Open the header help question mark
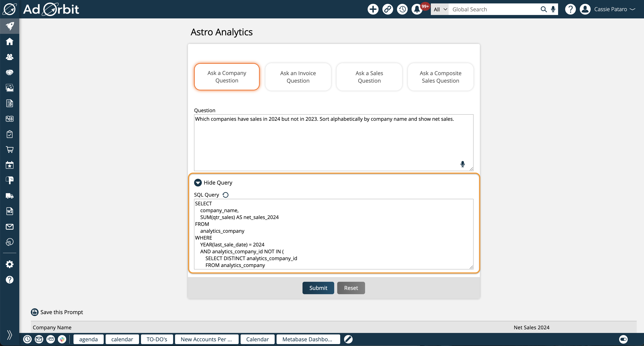 click(570, 9)
